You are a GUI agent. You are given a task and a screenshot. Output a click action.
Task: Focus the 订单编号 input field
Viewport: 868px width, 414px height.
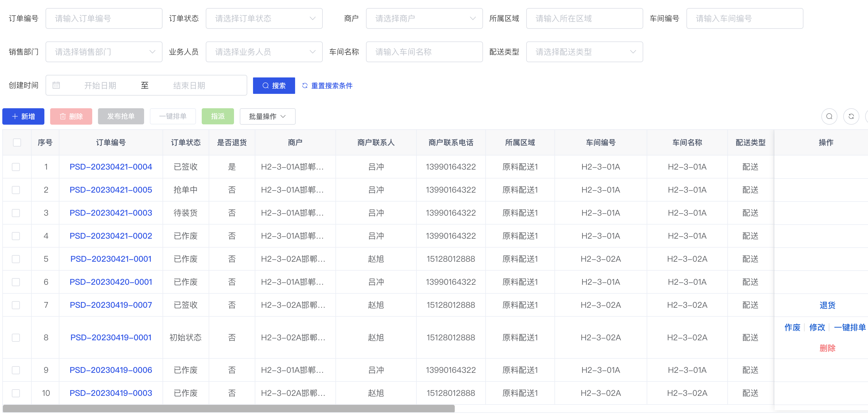click(104, 18)
